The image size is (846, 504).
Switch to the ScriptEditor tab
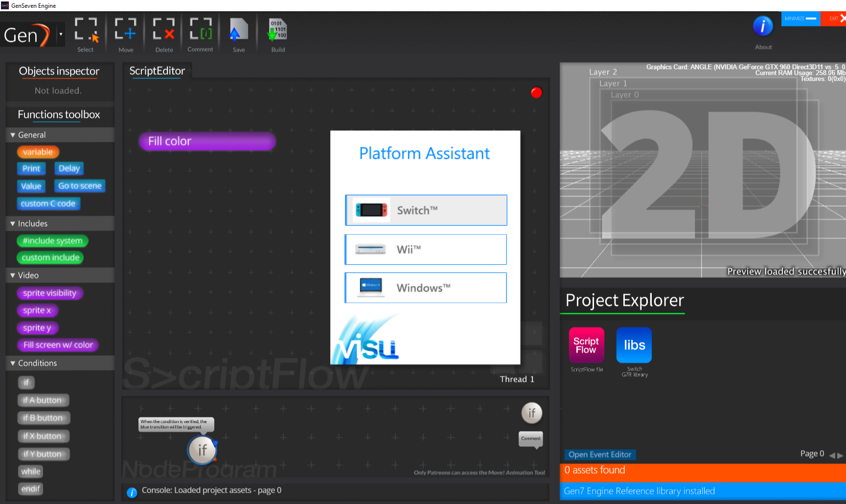[157, 71]
